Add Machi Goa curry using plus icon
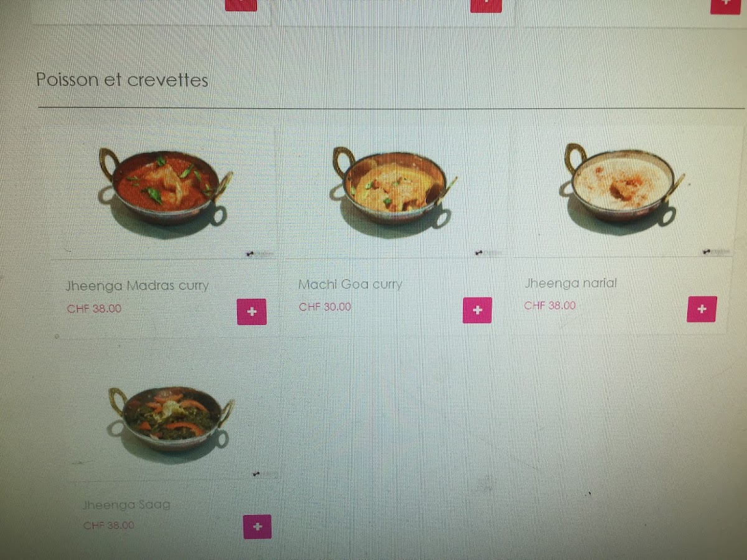 point(477,310)
